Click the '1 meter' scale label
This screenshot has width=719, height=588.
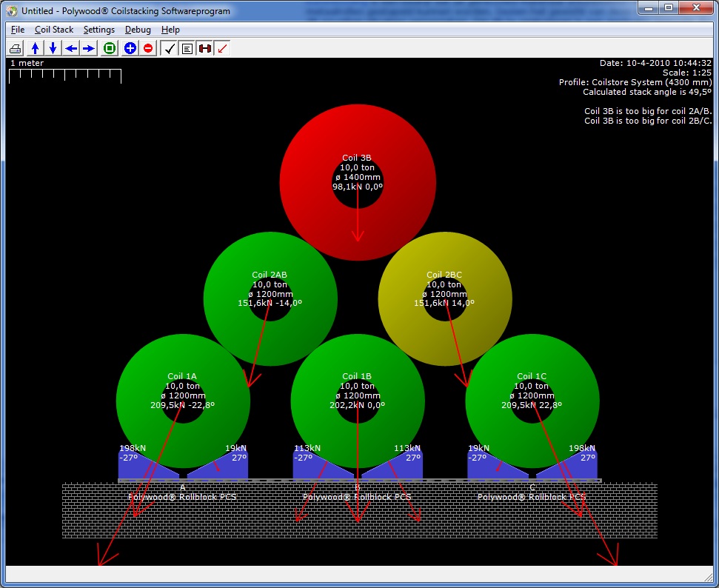[27, 63]
